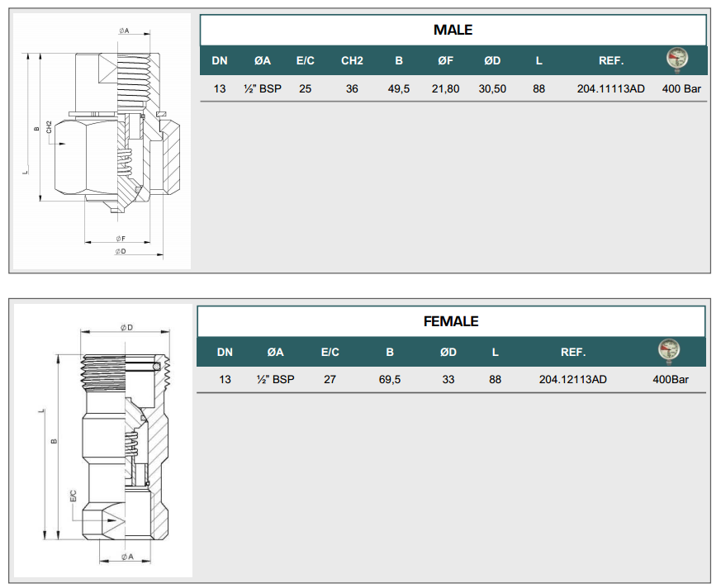Click the ØD value 33 in FEMALE table

[448, 379]
